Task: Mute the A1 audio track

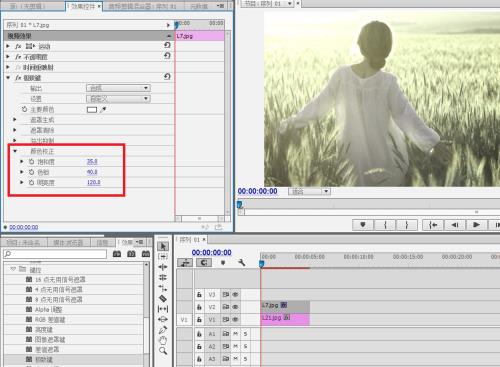Action: 235,334
